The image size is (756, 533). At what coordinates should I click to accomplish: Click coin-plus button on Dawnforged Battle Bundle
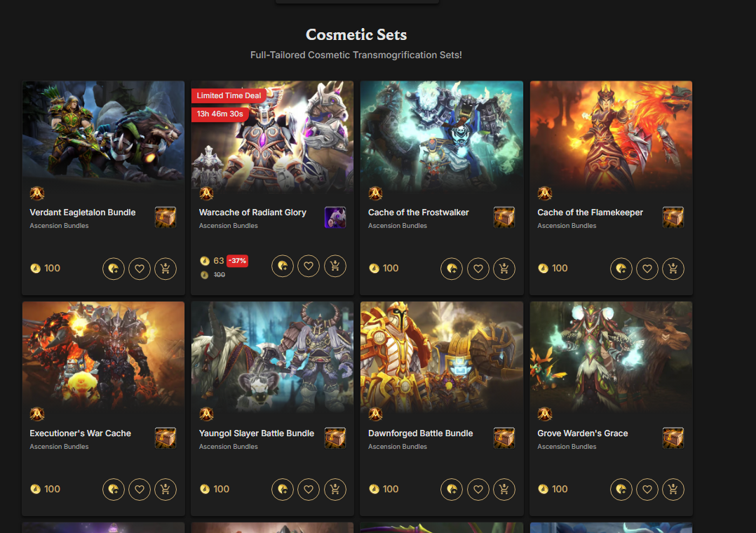(452, 490)
